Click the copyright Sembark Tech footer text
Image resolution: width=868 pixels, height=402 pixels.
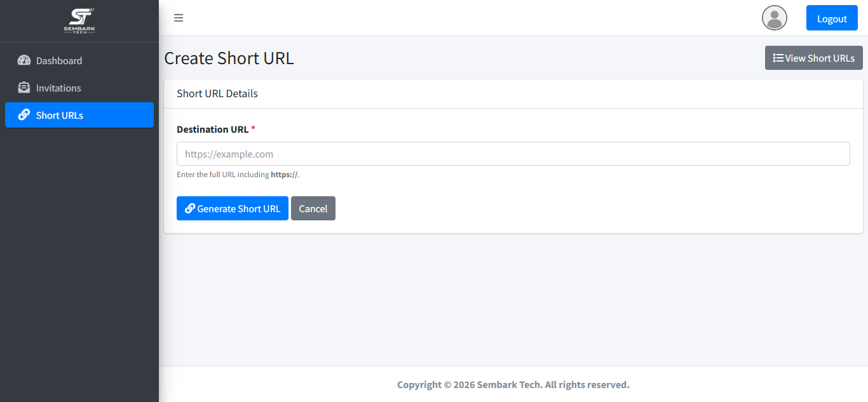(x=513, y=384)
